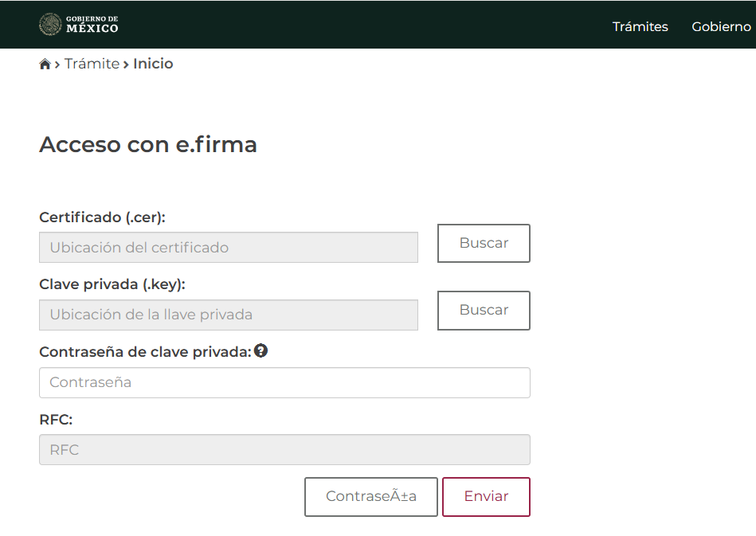Click the ContraseÃ±a button beside Enviar
The width and height of the screenshot is (756, 536).
tap(370, 496)
